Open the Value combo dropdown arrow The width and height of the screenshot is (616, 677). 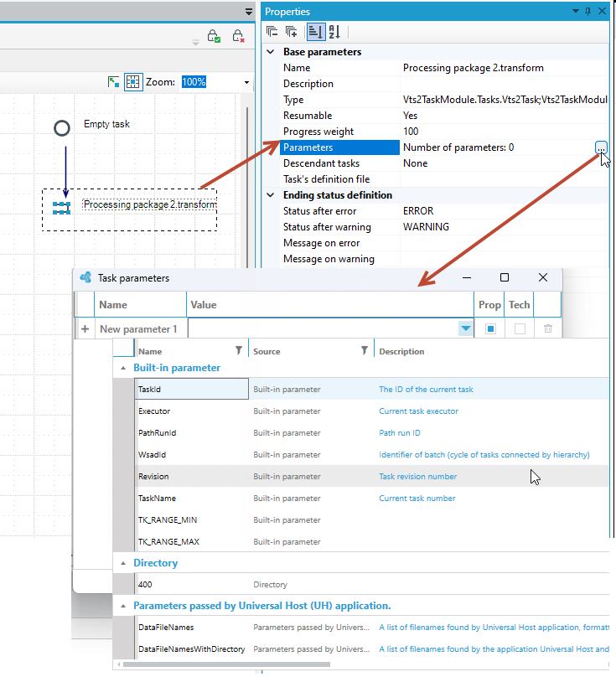pyautogui.click(x=465, y=328)
